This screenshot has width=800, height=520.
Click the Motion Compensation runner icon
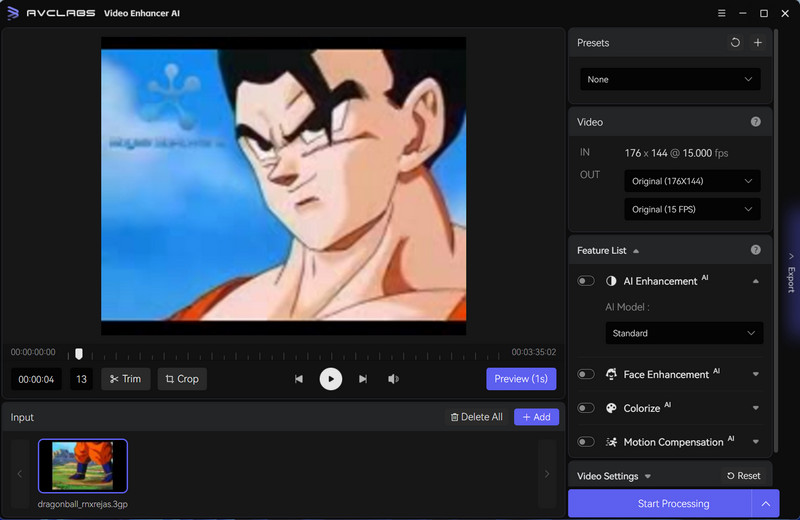pyautogui.click(x=611, y=442)
